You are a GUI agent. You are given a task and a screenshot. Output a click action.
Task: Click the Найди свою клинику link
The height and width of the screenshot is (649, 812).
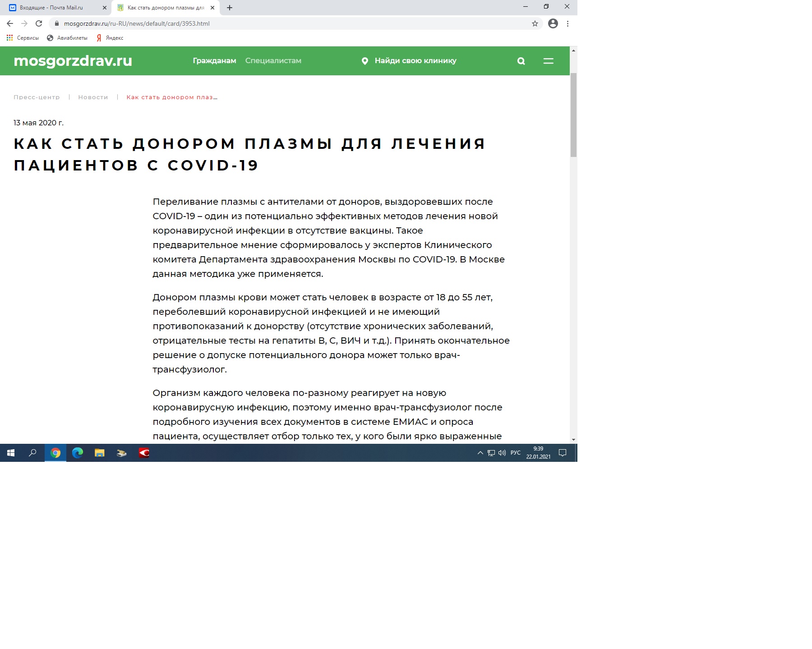[x=415, y=61]
